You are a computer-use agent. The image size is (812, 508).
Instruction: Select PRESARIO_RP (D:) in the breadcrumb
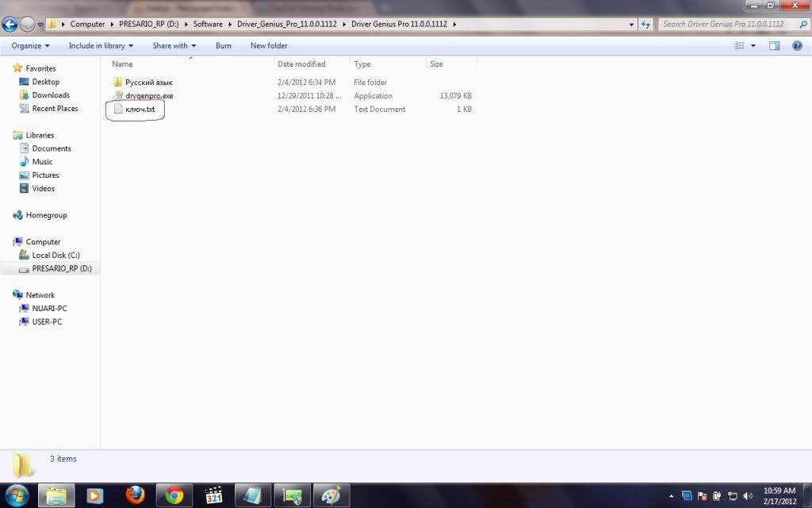coord(148,24)
